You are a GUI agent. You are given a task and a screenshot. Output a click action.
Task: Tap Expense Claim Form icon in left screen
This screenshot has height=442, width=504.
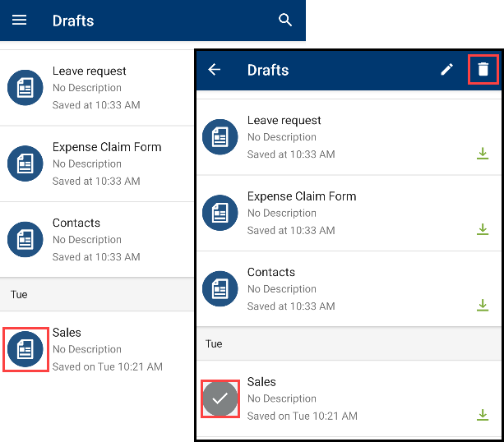(x=25, y=163)
